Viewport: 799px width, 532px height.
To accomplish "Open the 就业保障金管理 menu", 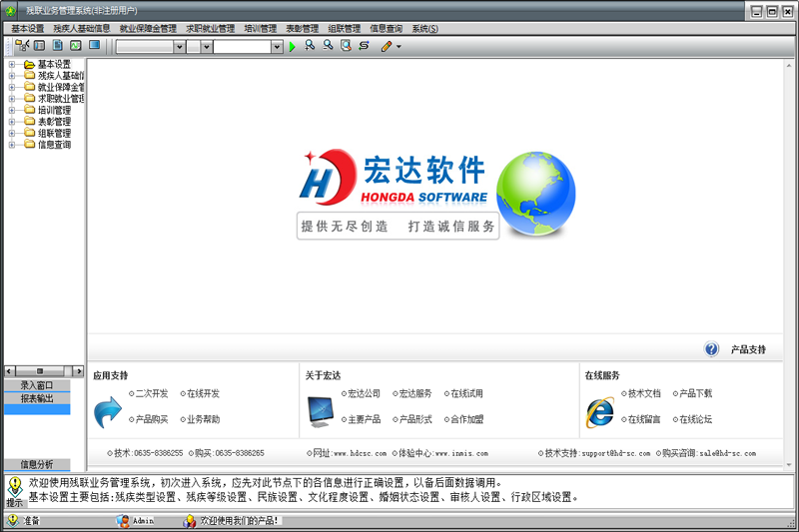I will pyautogui.click(x=148, y=29).
